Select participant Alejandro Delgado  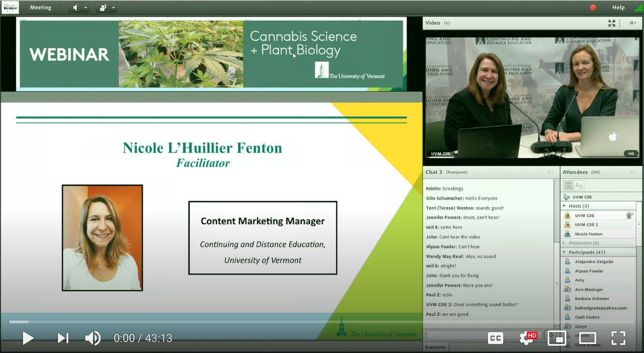click(x=598, y=262)
